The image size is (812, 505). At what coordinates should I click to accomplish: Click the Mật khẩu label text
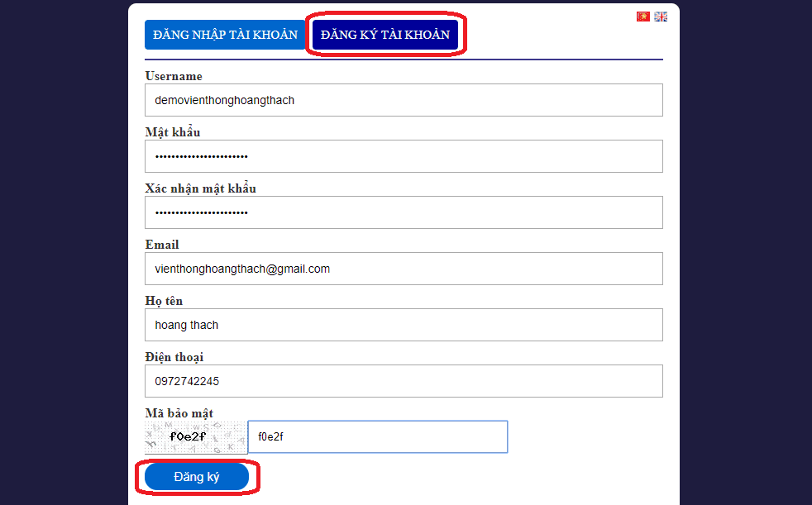pyautogui.click(x=173, y=132)
